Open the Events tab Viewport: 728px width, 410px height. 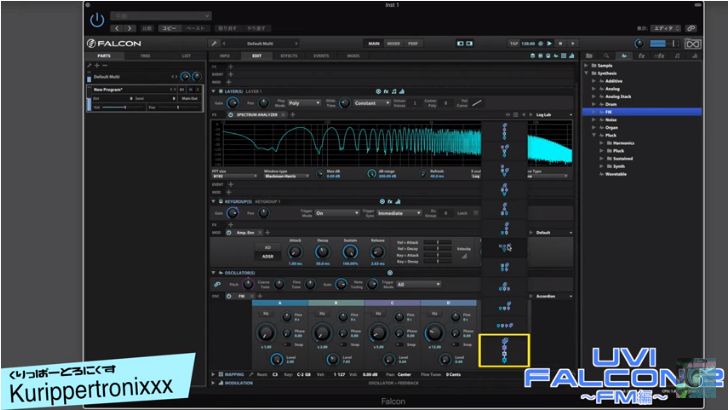coord(321,56)
